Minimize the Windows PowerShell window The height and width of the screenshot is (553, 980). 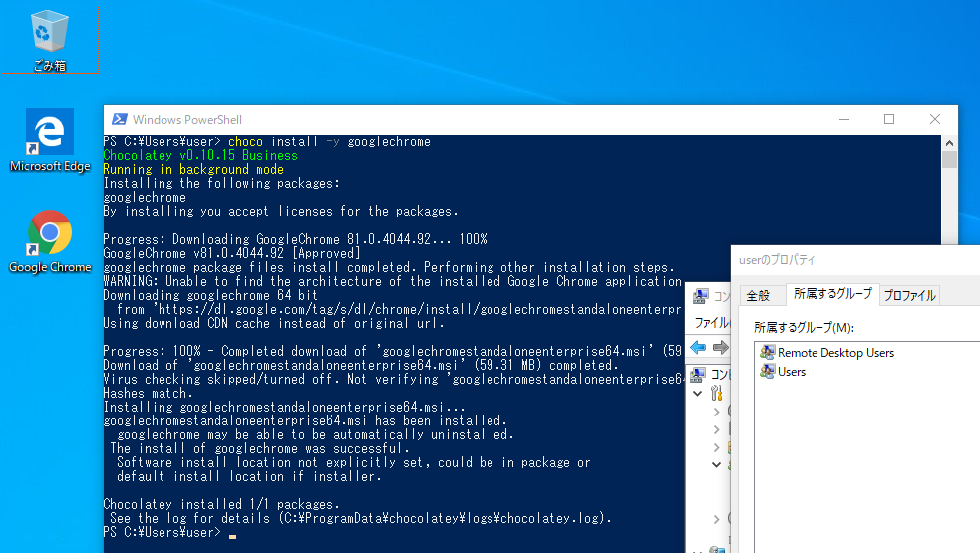pos(844,119)
